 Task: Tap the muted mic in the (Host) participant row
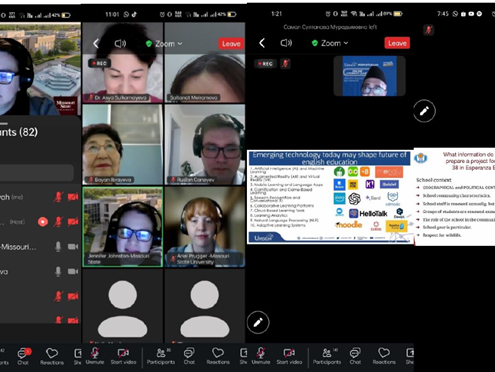click(x=58, y=222)
